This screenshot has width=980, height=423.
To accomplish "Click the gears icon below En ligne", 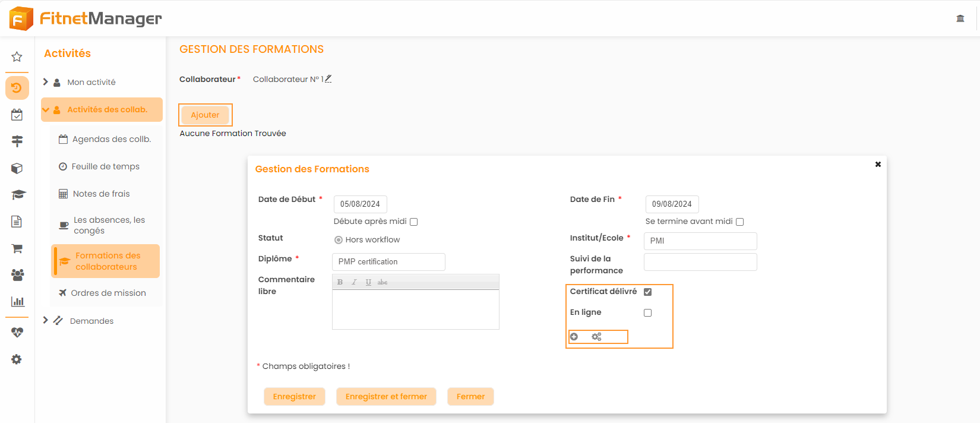I will click(596, 337).
